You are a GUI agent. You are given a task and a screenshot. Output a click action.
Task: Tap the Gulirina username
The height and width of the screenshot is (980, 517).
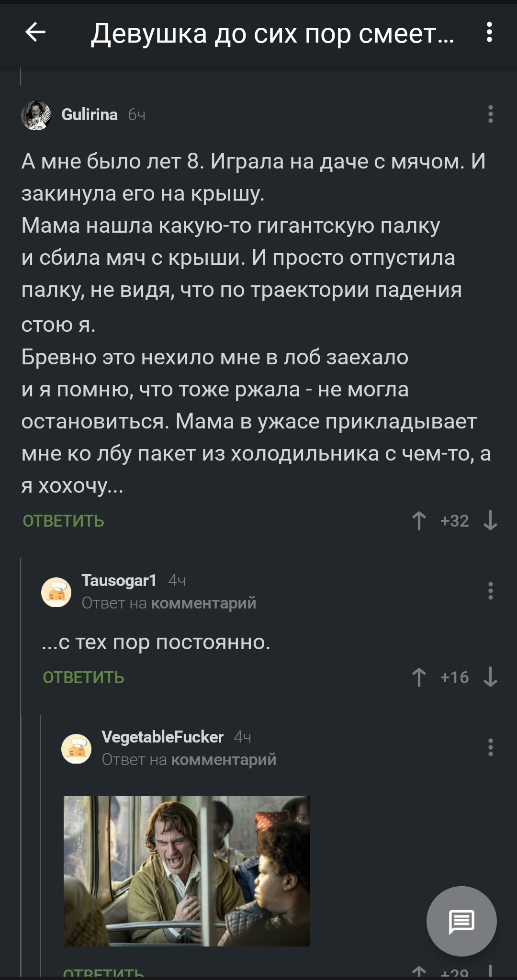[90, 114]
